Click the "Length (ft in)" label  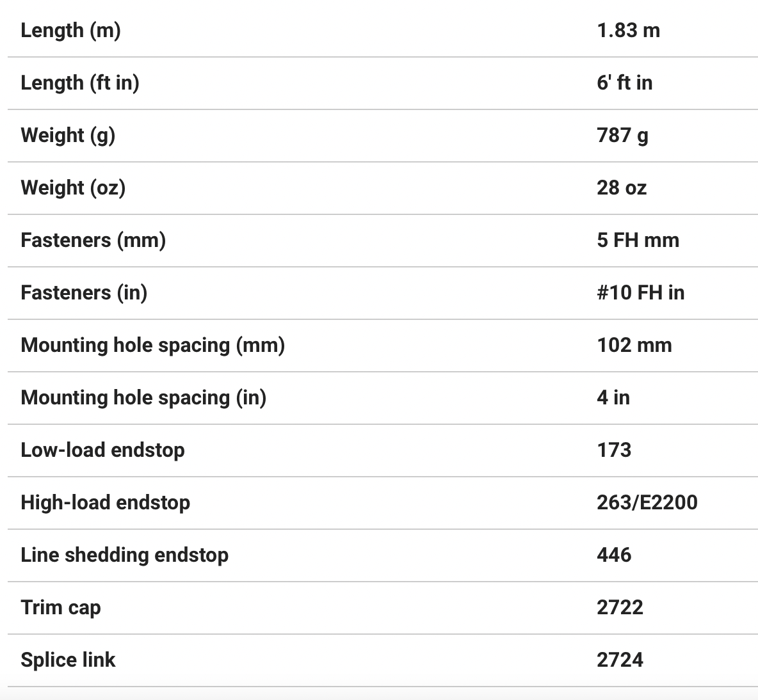pyautogui.click(x=80, y=83)
